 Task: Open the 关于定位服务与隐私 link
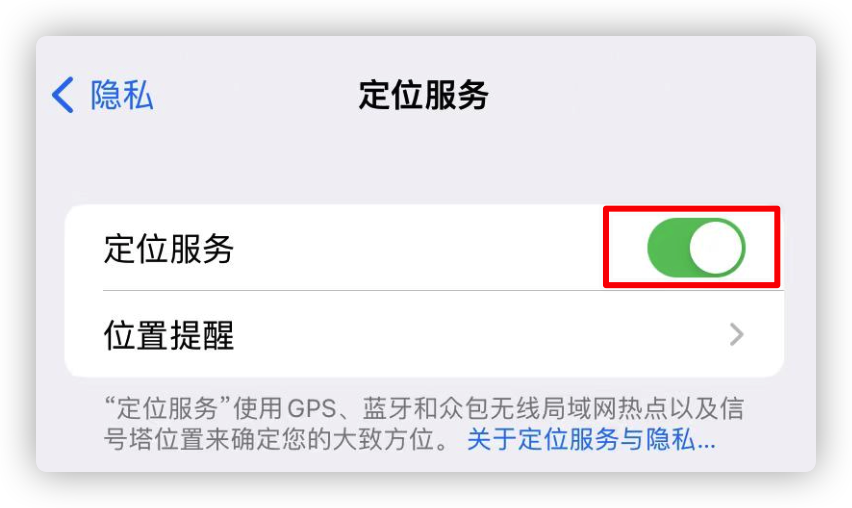pos(591,439)
